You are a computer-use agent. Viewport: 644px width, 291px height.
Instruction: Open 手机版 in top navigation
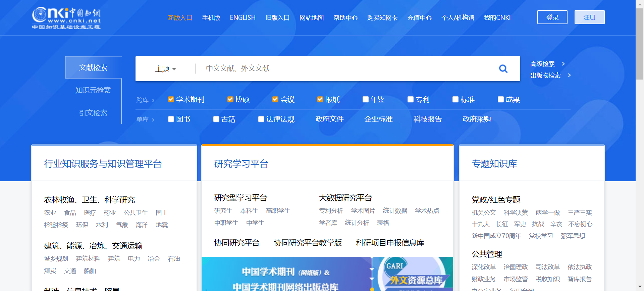tap(211, 18)
